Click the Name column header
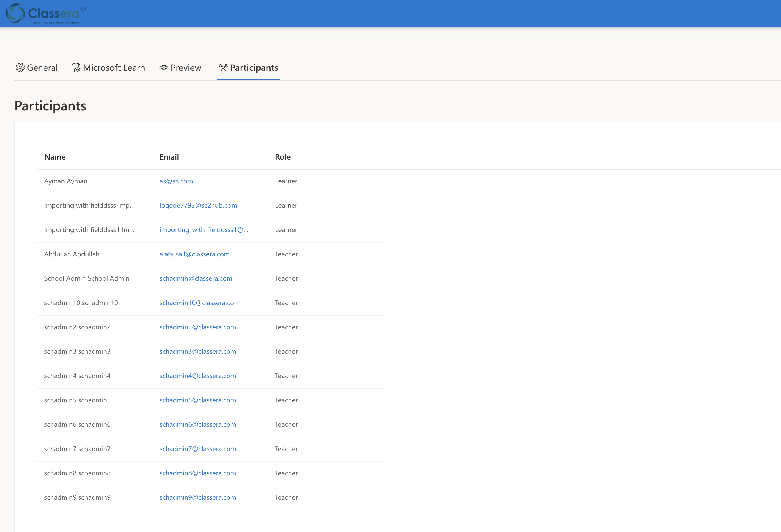The image size is (781, 532). (55, 157)
